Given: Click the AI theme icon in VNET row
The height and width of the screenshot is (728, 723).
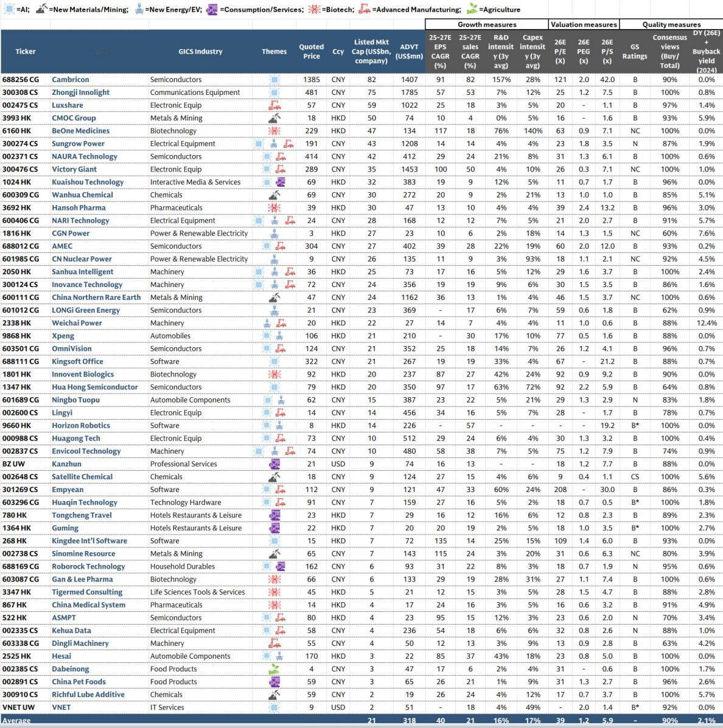Looking at the screenshot, I should [274, 707].
